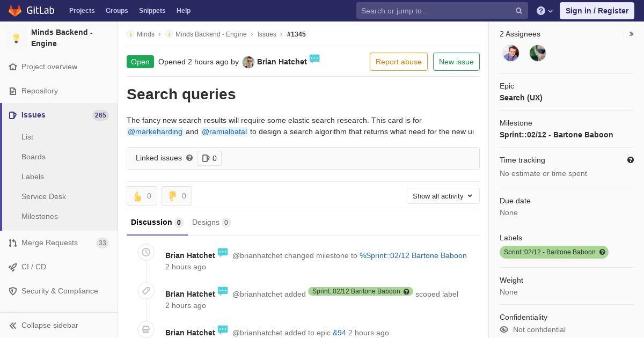Click the Report abuse button
Image resolution: width=644 pixels, height=338 pixels.
click(x=399, y=62)
